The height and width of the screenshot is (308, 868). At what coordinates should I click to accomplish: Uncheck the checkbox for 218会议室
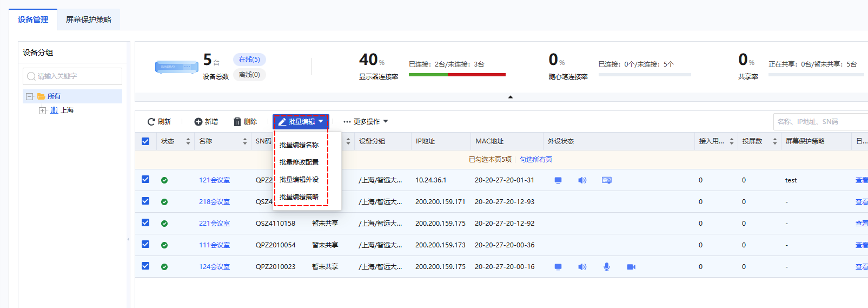(145, 201)
